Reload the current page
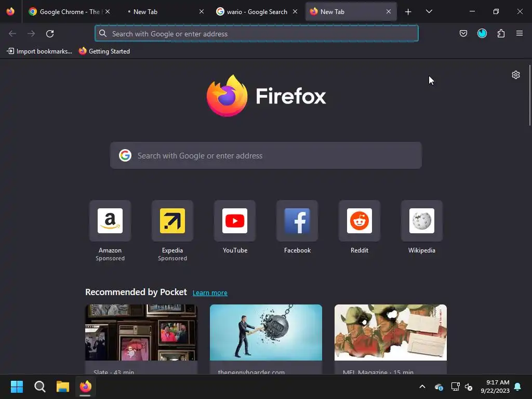 [x=50, y=34]
